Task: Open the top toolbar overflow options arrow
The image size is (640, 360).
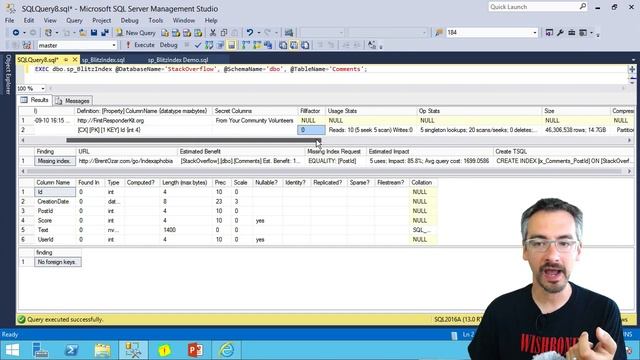Action: (598, 34)
